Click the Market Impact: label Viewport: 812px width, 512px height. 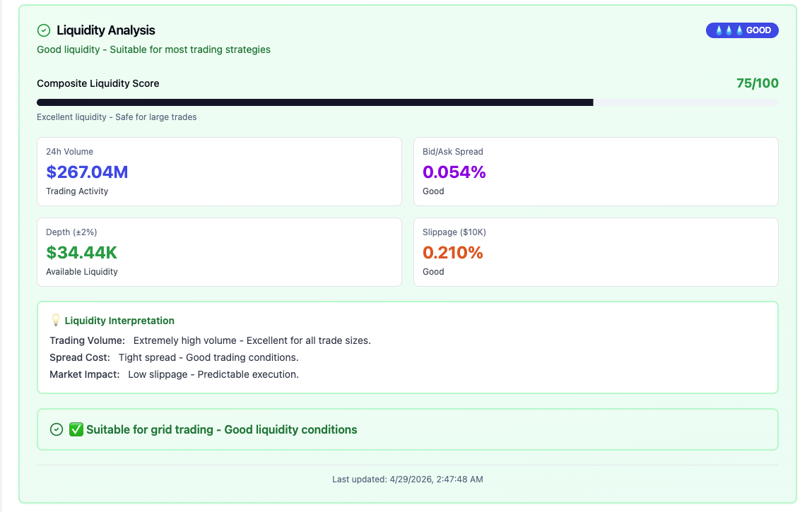click(84, 374)
